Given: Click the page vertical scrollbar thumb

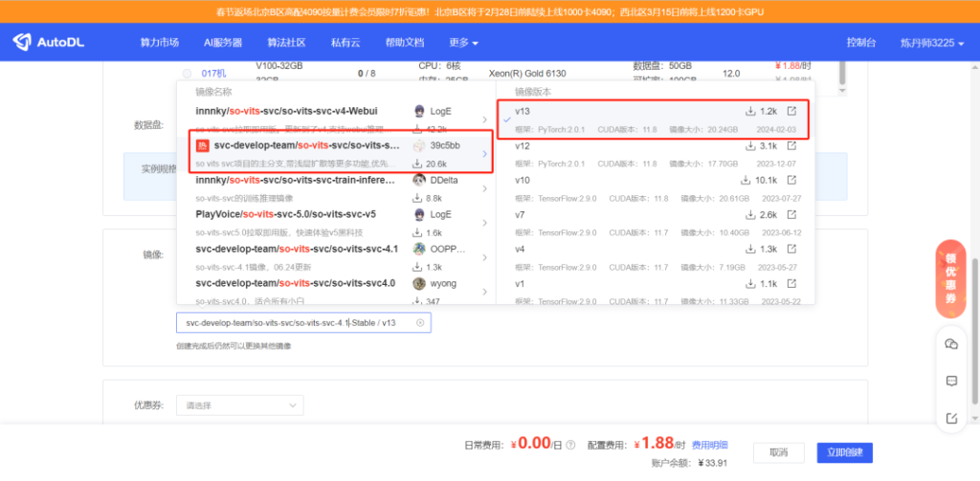Looking at the screenshot, I should 975,332.
